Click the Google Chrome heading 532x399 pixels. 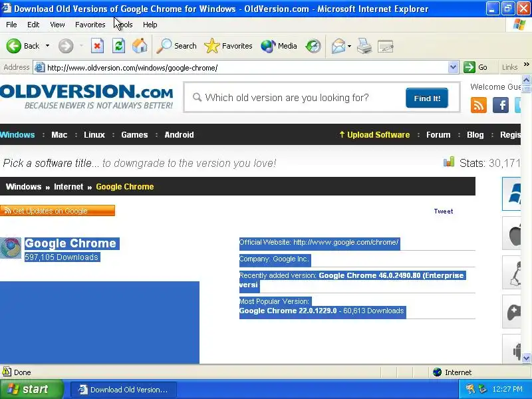tap(70, 243)
